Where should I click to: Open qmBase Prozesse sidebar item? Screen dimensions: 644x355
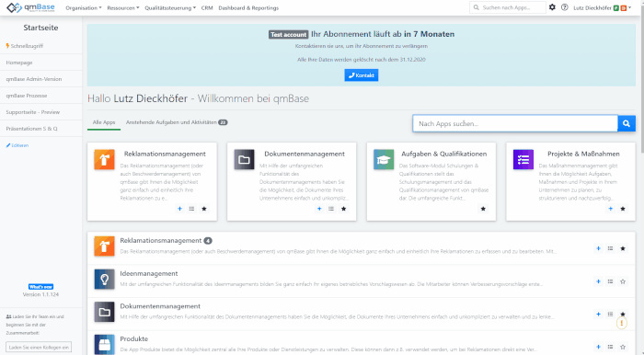pos(27,96)
